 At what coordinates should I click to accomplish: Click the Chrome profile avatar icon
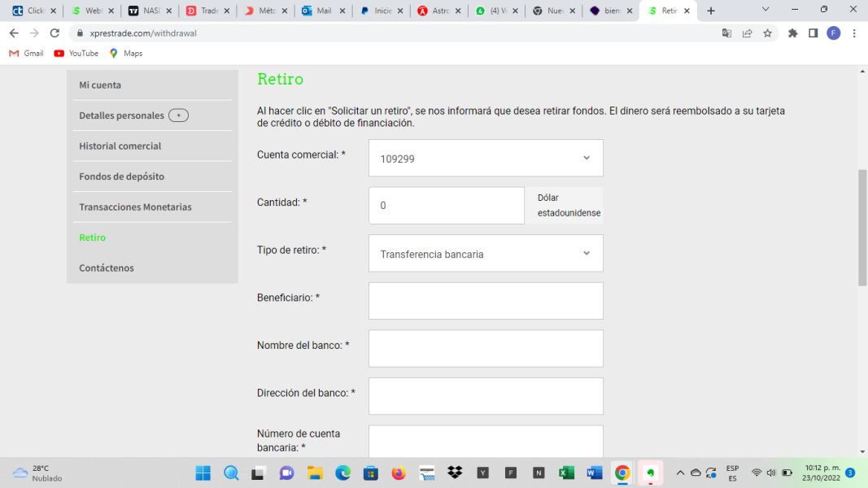pos(833,33)
